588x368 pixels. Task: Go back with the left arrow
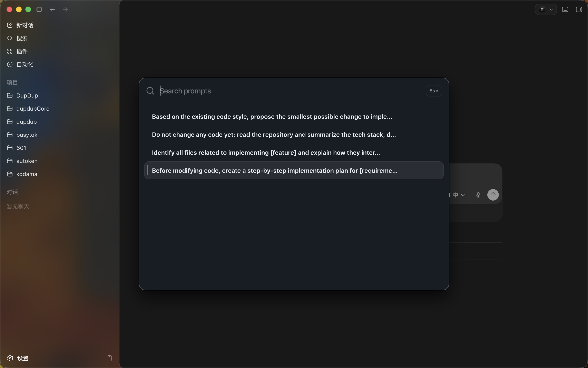52,9
